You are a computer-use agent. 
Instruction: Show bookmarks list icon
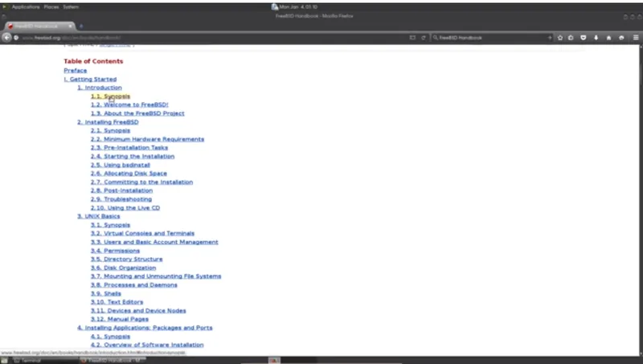[x=571, y=38]
